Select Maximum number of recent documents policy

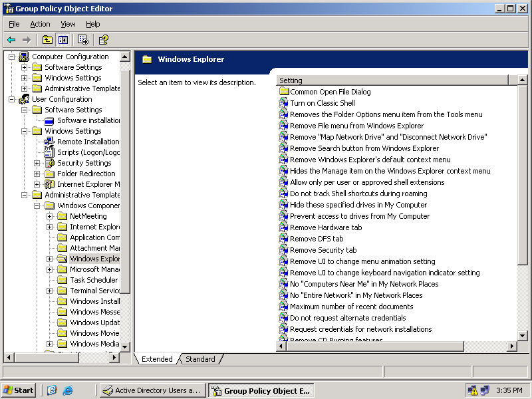tap(352, 307)
